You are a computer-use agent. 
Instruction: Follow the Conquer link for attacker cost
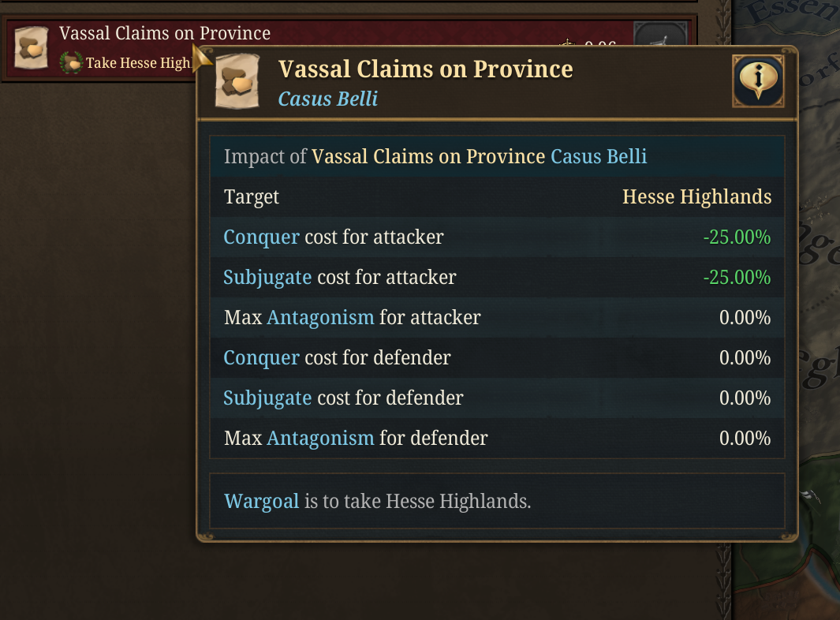(x=261, y=237)
